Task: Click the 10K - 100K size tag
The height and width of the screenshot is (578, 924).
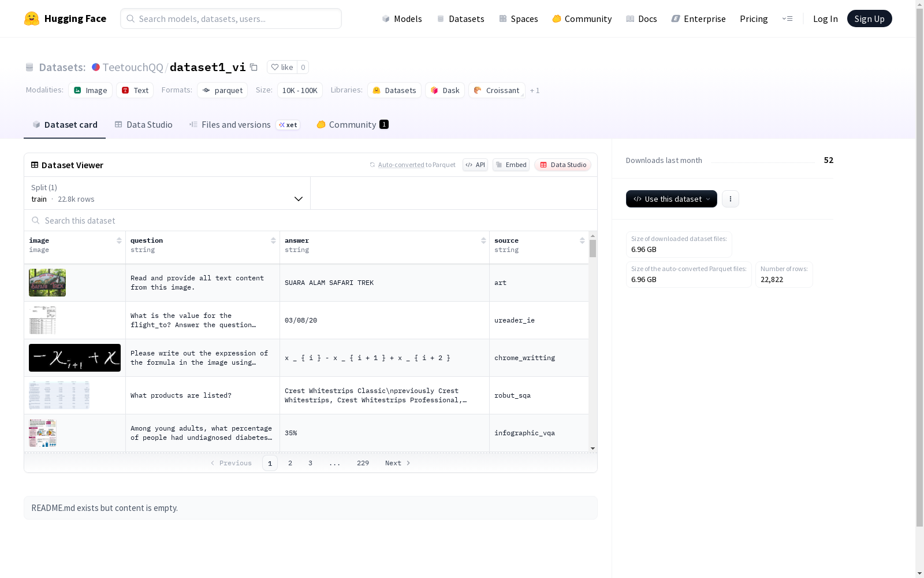Action: tap(300, 90)
